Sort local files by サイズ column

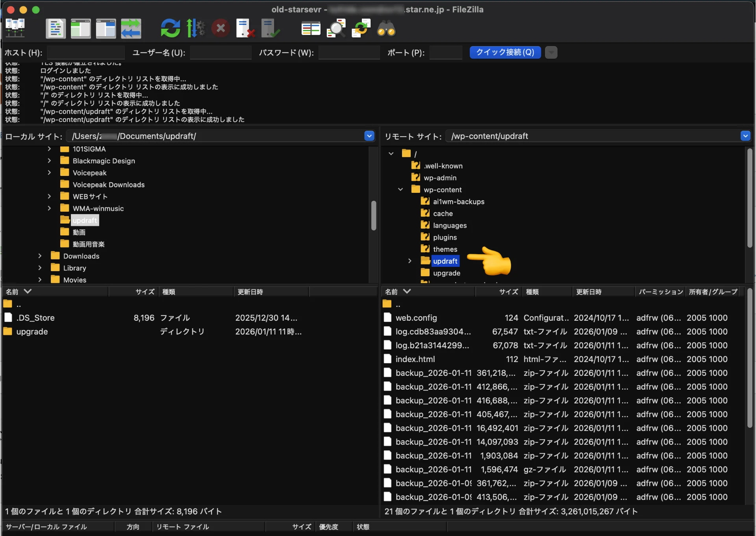[145, 292]
